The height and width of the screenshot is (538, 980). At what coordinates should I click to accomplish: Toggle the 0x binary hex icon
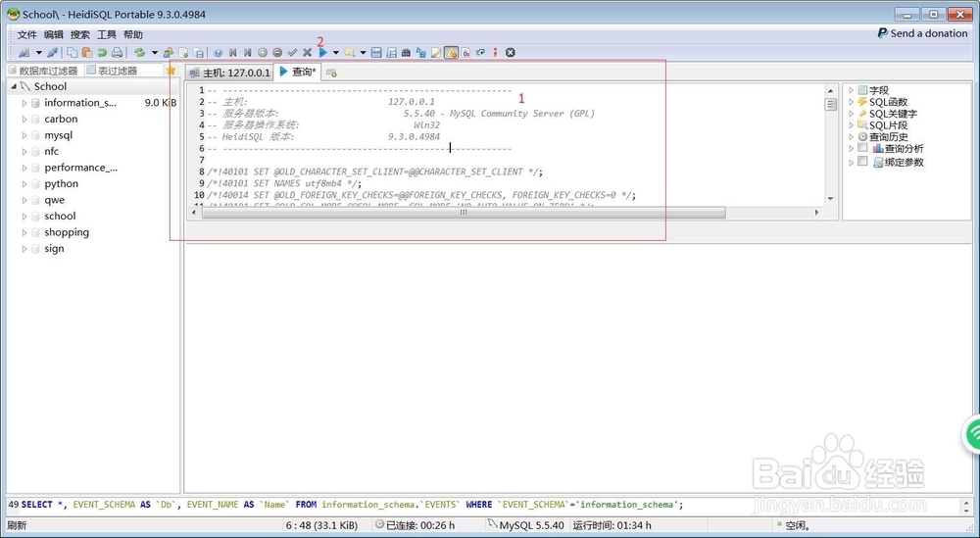click(465, 53)
